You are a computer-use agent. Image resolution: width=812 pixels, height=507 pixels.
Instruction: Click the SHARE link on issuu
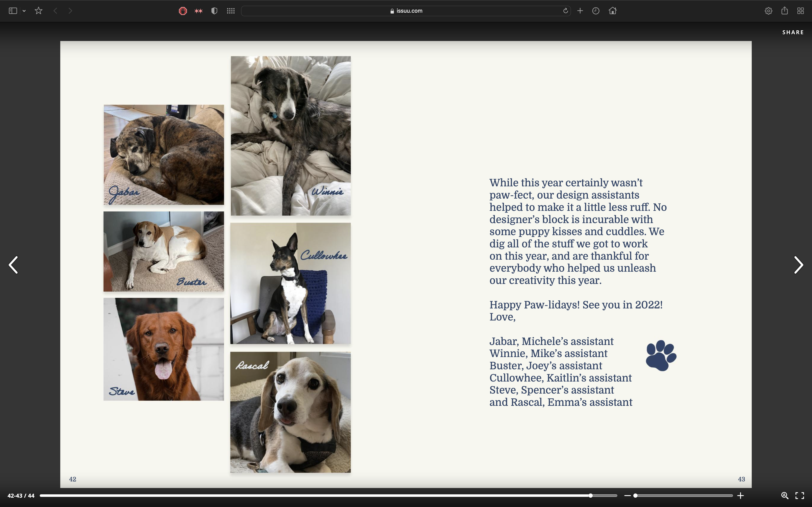793,32
